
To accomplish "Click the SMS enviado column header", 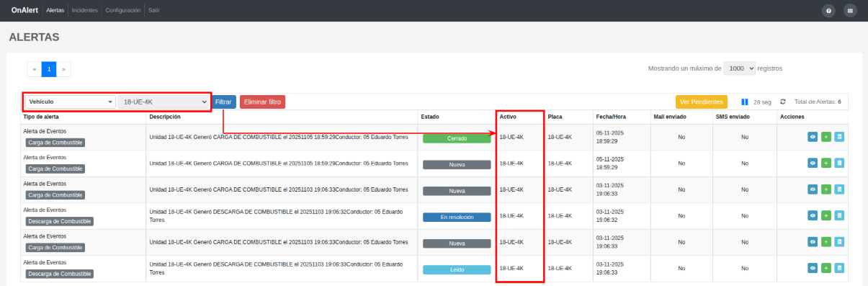I will [733, 117].
